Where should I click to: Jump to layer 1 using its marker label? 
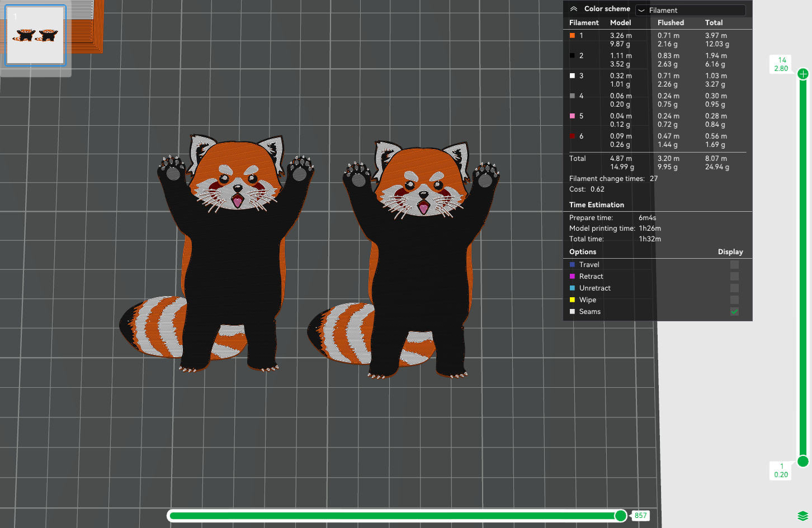point(781,470)
